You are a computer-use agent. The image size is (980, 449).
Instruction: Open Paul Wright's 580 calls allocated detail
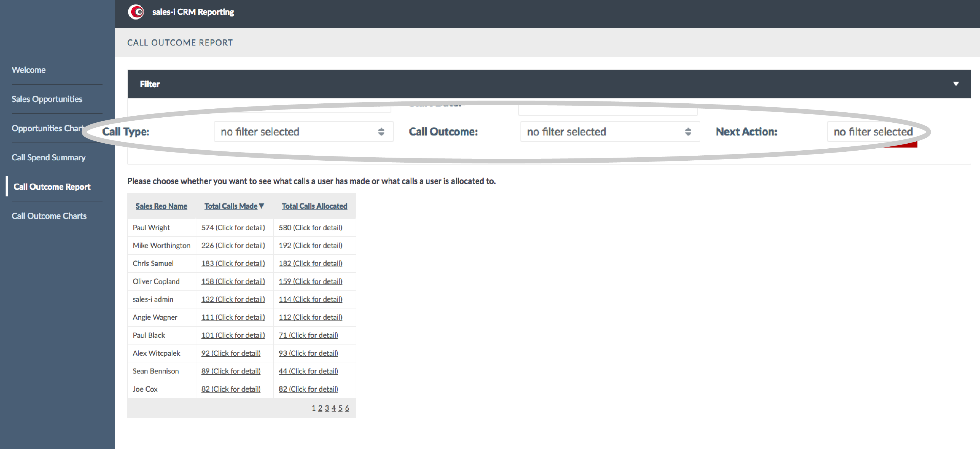310,227
